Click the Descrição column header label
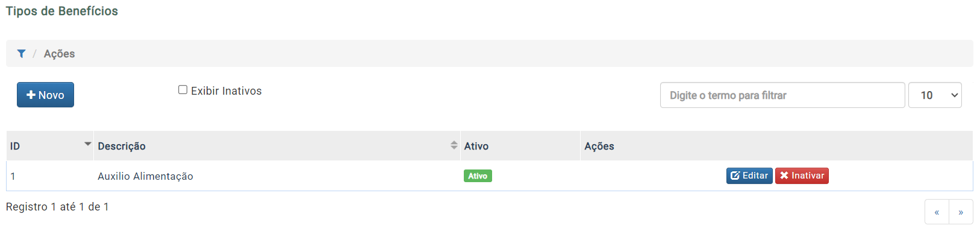The height and width of the screenshot is (231, 980). (x=122, y=146)
